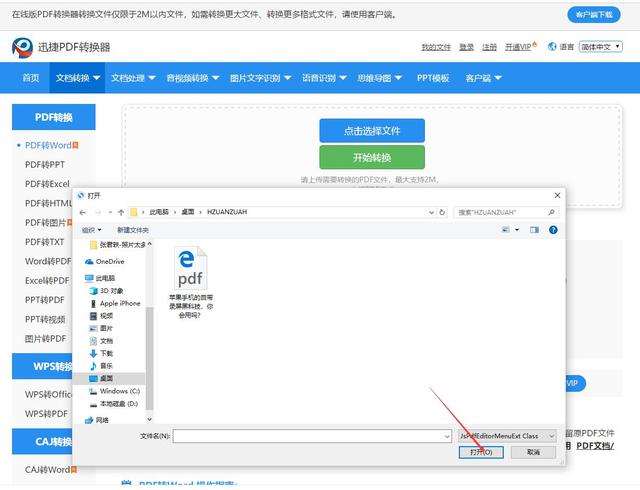The image size is (640, 490).
Task: Click the search magnifier icon in dialog
Action: click(x=551, y=212)
